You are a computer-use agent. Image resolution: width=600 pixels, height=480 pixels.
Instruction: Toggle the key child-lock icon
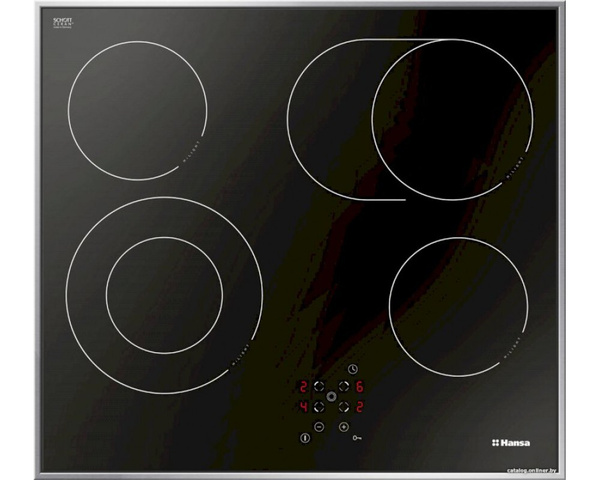tap(357, 438)
